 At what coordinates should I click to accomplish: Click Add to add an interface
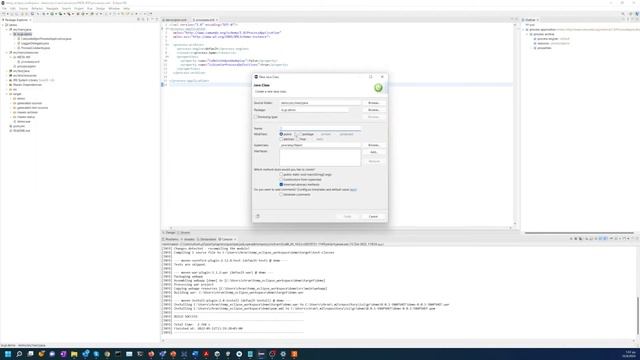tap(373, 152)
